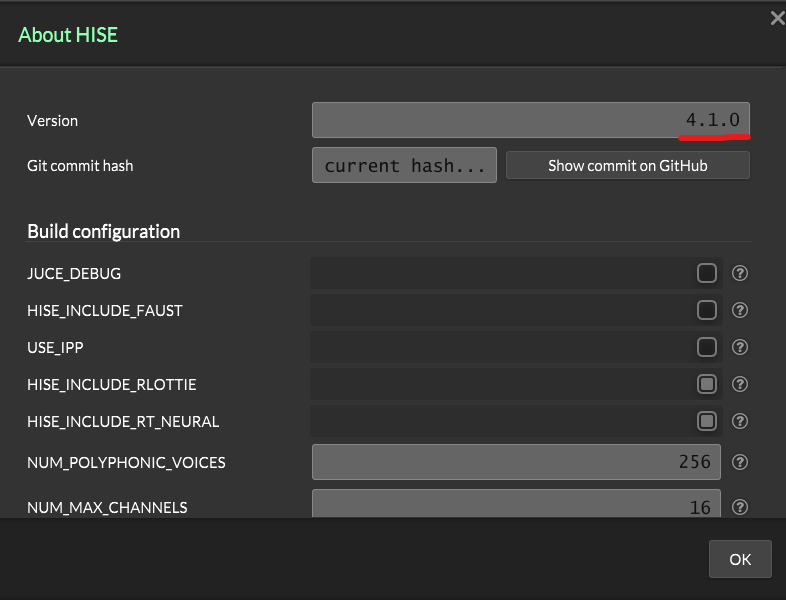Open help icon for JUCE_DEBUG
Screen dimensions: 786x600
(740, 273)
